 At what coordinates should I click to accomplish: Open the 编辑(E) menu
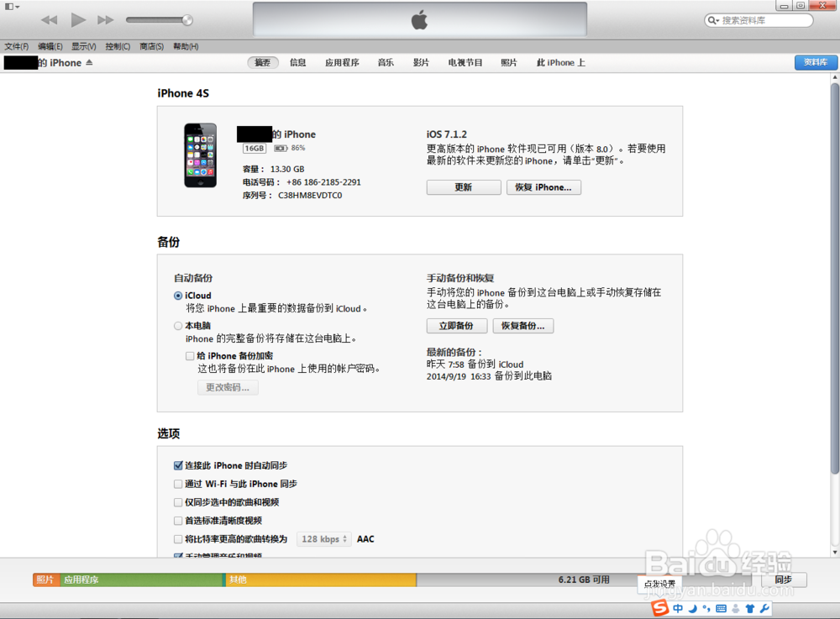pyautogui.click(x=50, y=46)
